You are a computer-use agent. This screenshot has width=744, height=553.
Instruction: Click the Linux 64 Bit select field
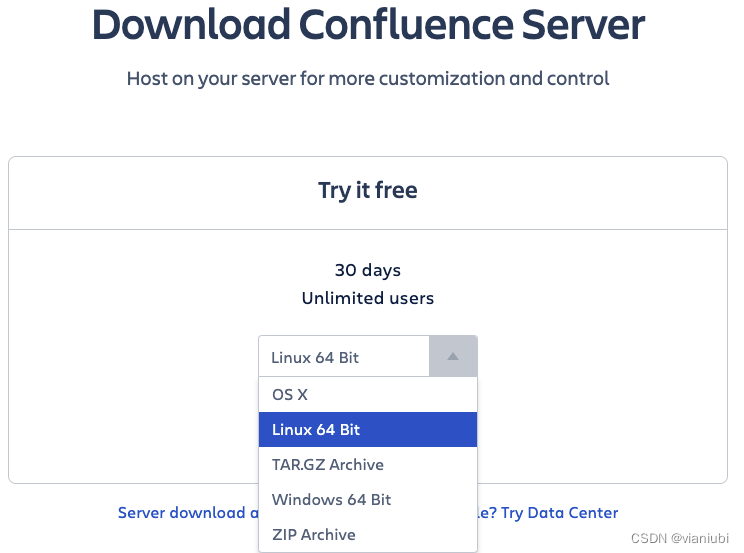click(x=368, y=356)
